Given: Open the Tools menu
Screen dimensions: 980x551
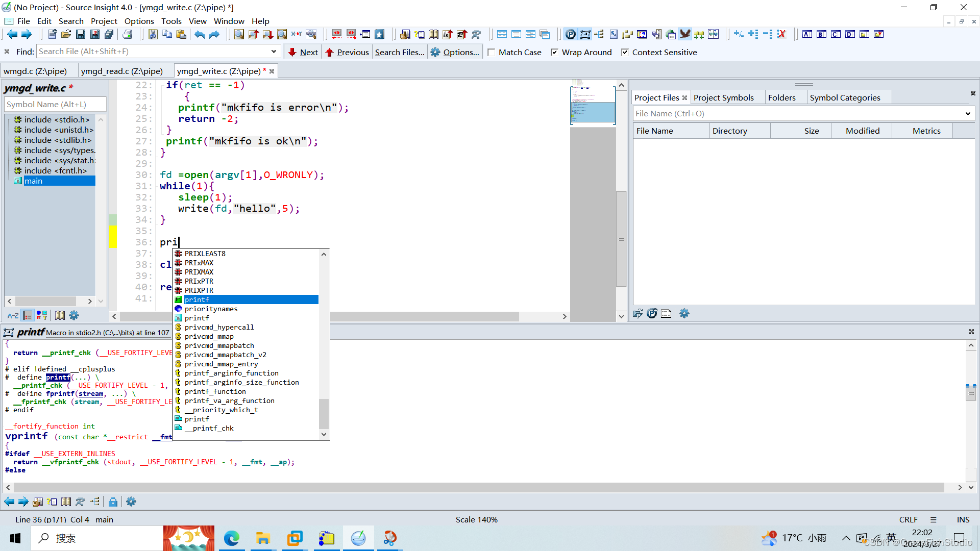Looking at the screenshot, I should [x=171, y=21].
